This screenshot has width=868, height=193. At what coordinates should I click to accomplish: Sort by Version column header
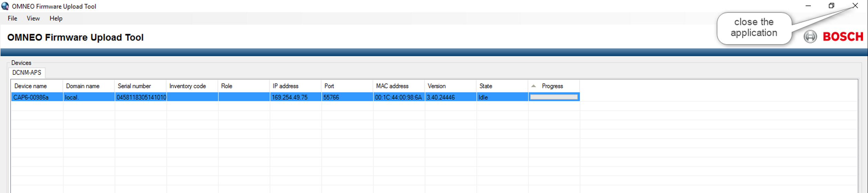[450, 86]
